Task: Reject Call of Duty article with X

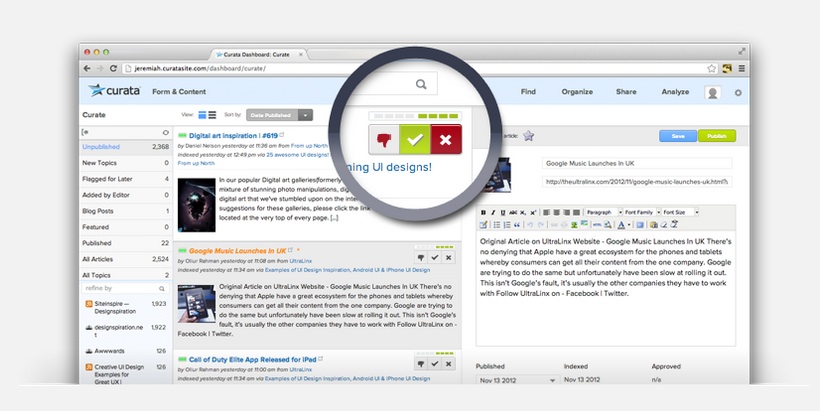Action: click(x=448, y=363)
